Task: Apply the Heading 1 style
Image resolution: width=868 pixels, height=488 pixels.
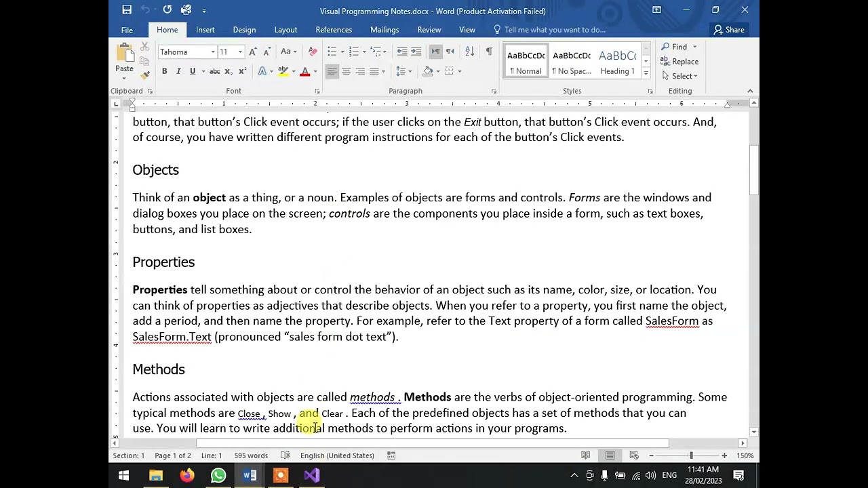Action: point(617,62)
